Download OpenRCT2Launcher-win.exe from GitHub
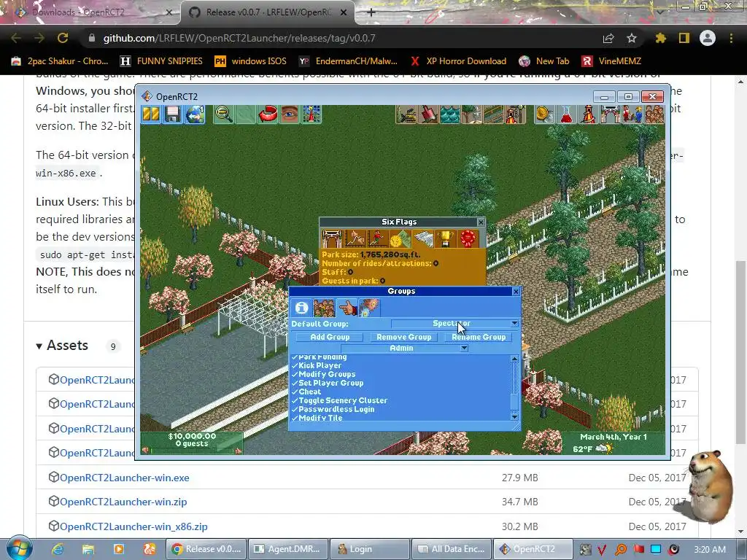 (x=124, y=478)
